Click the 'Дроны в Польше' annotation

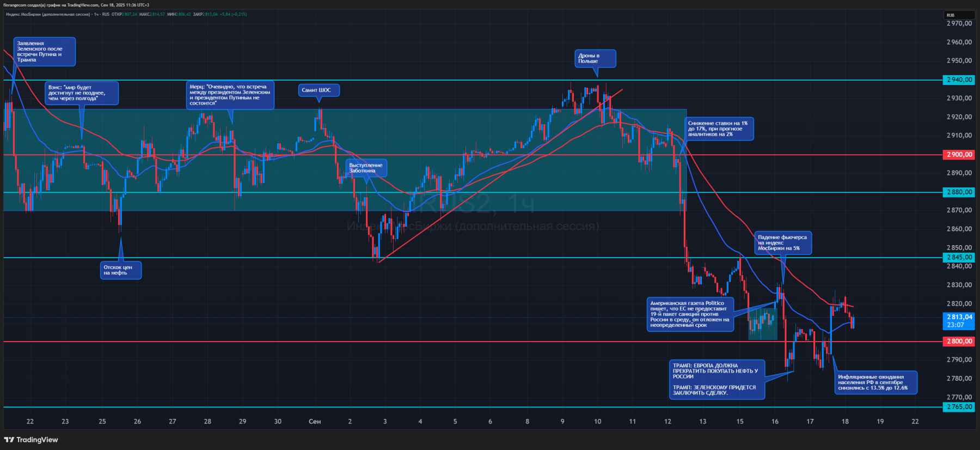tap(596, 58)
